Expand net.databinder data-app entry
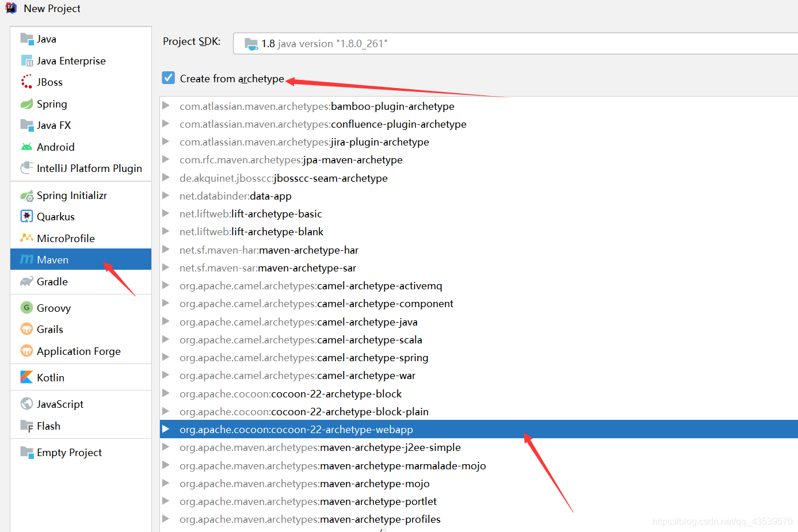This screenshot has width=798, height=532. 166,196
